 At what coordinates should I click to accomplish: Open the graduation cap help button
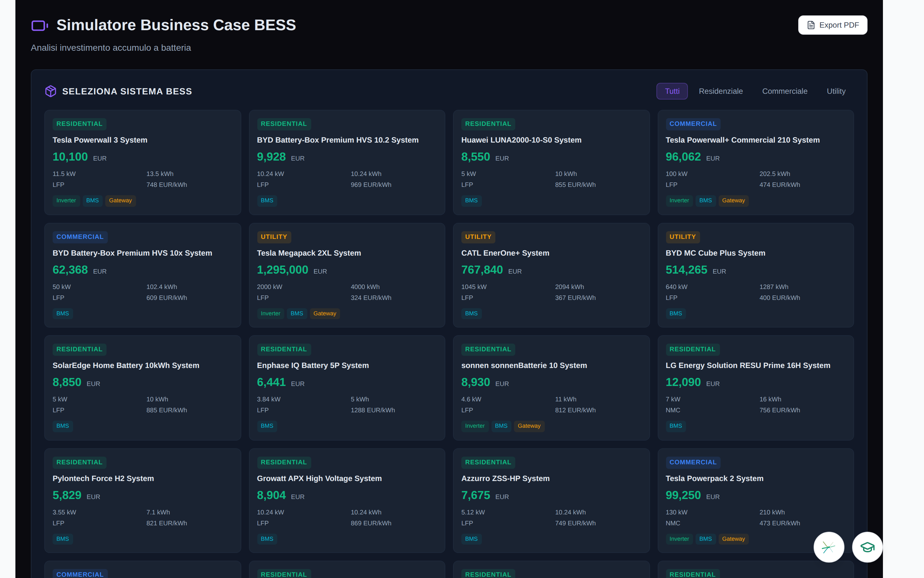[x=867, y=547]
